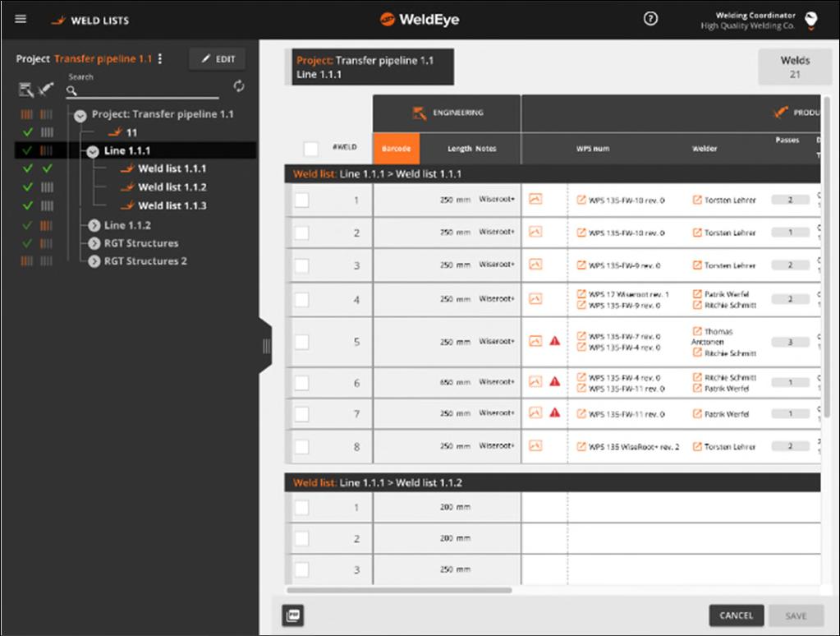Select tree item 11
The width and height of the screenshot is (840, 636).
click(131, 132)
